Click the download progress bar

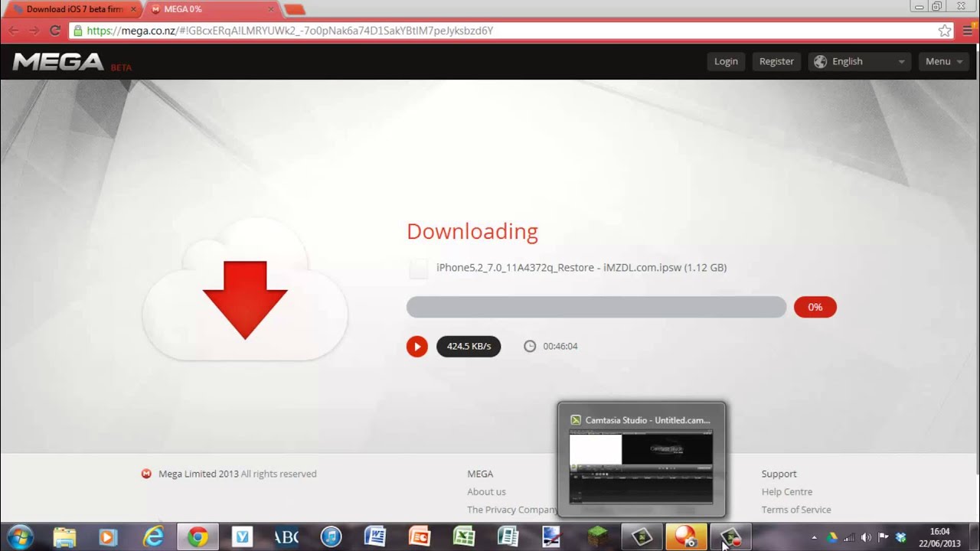[x=596, y=307]
